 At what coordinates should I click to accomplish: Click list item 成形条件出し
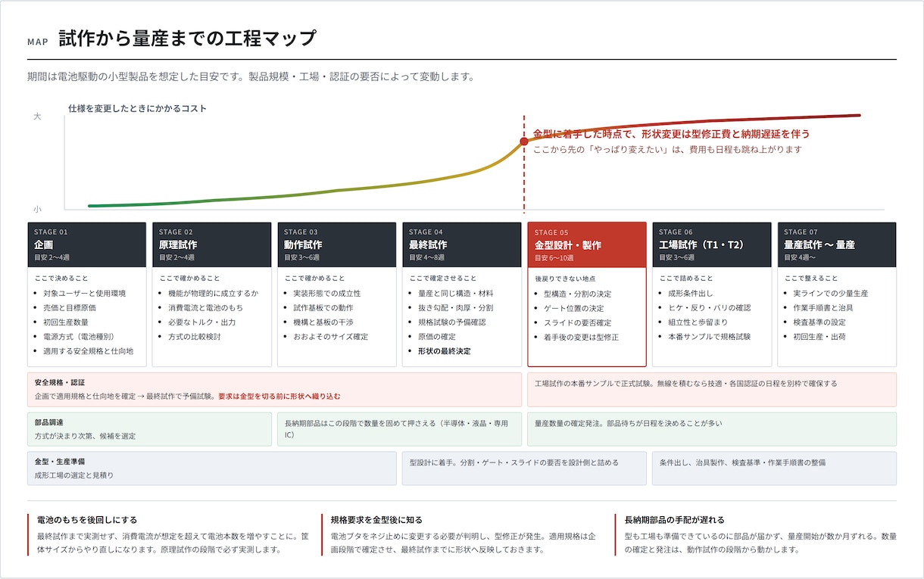tap(691, 293)
